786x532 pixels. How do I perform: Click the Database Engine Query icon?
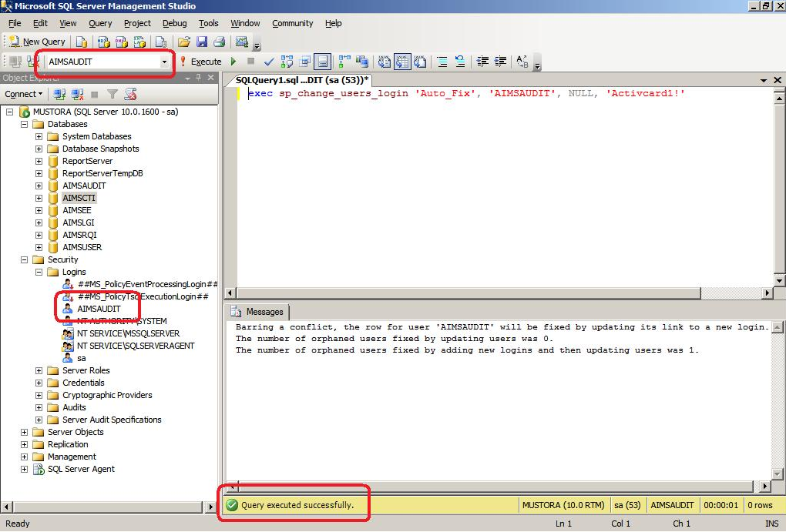[81, 42]
